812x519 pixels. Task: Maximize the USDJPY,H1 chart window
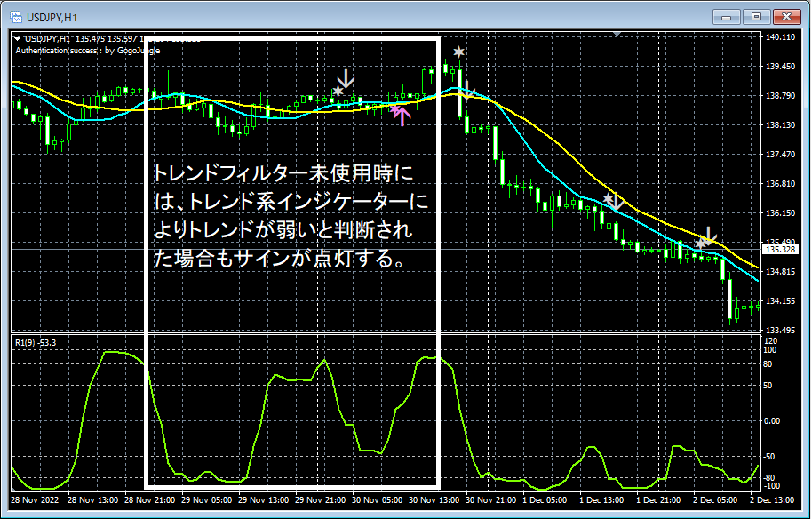pyautogui.click(x=756, y=17)
